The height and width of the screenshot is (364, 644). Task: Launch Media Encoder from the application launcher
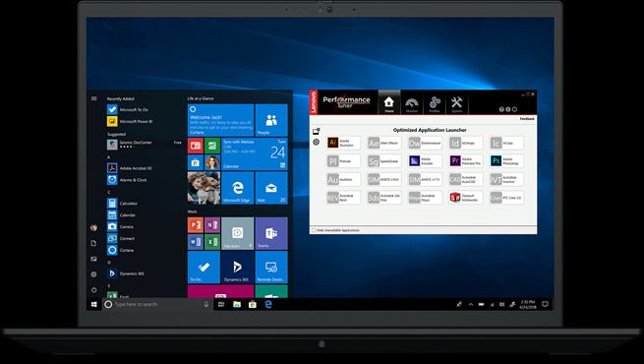(425, 161)
